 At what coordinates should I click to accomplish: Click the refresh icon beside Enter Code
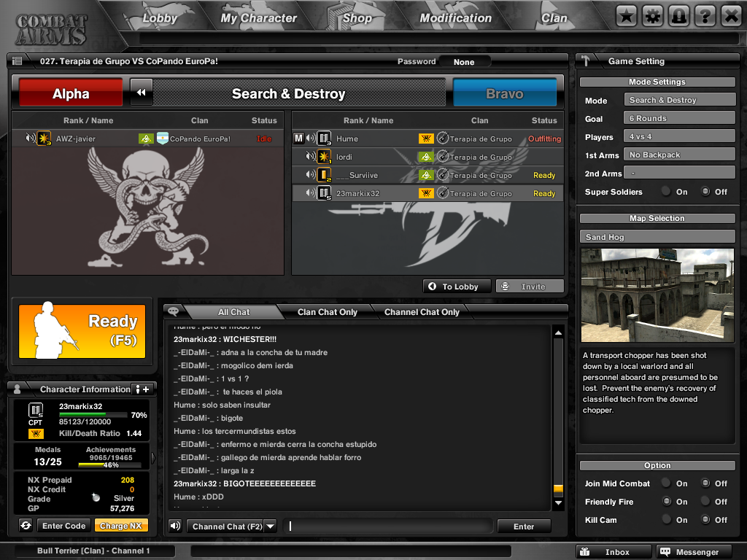[26, 526]
